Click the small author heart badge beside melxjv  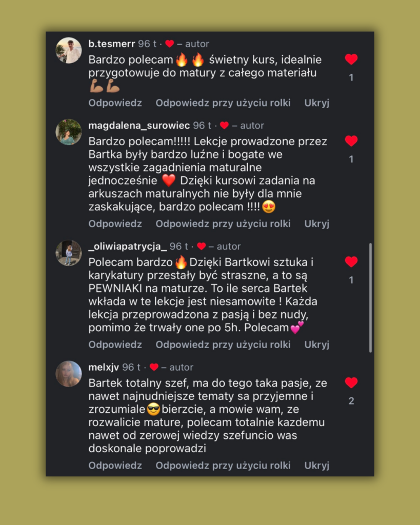pos(154,367)
